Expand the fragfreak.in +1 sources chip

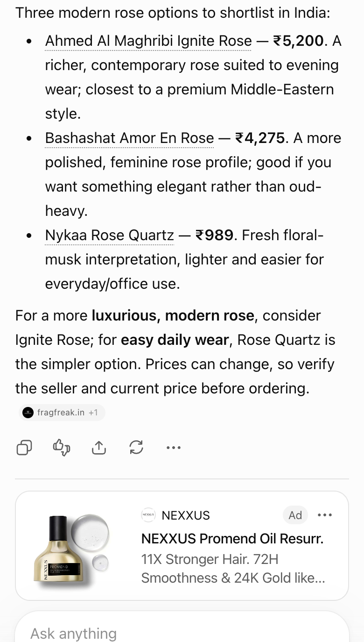pos(62,413)
